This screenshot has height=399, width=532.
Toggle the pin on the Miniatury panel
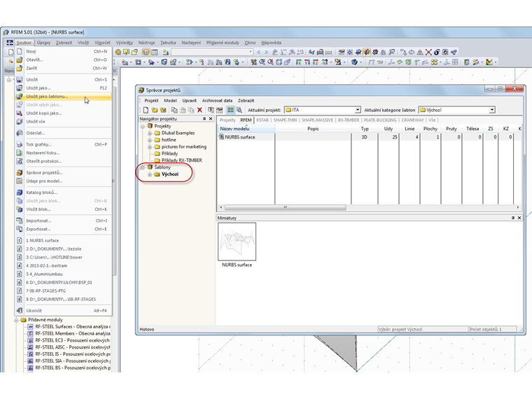coord(513,218)
